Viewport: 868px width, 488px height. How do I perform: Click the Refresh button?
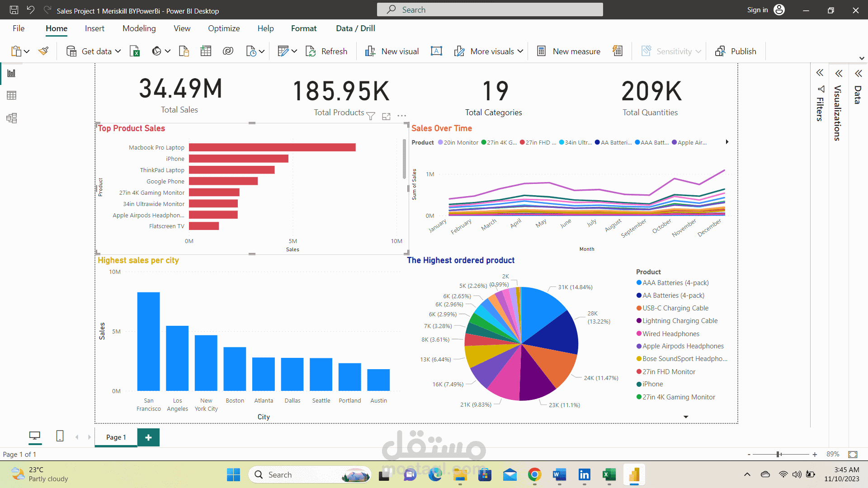point(326,51)
